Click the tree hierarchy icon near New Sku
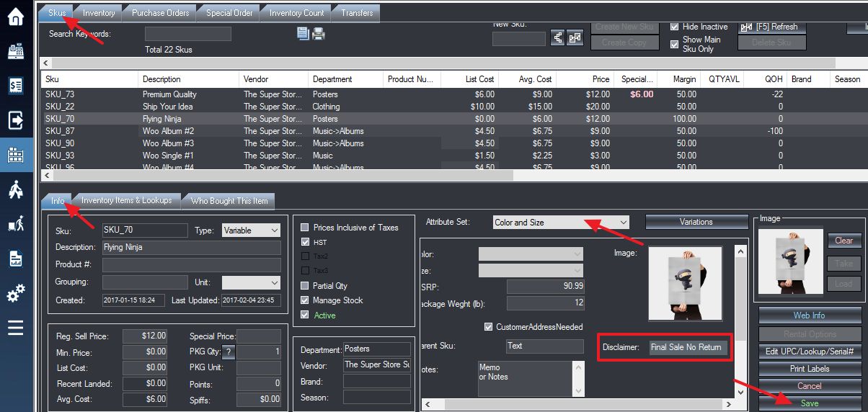868x412 pixels. (x=558, y=38)
